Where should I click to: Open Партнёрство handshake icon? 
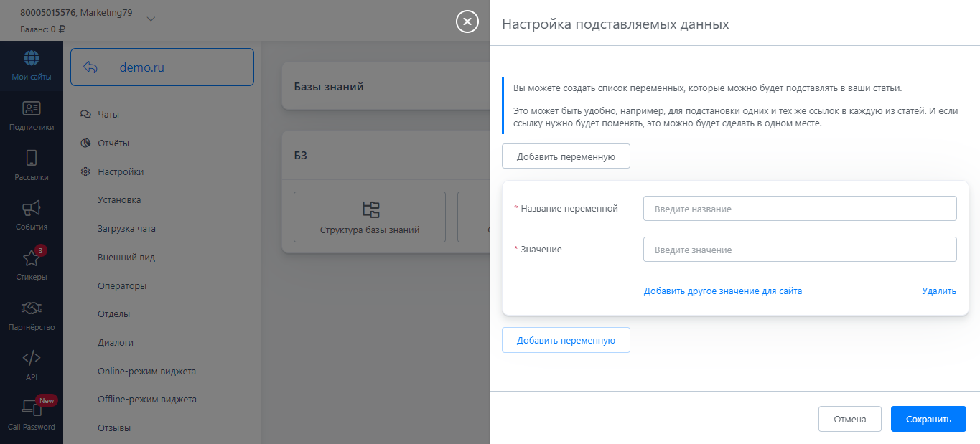(x=31, y=308)
